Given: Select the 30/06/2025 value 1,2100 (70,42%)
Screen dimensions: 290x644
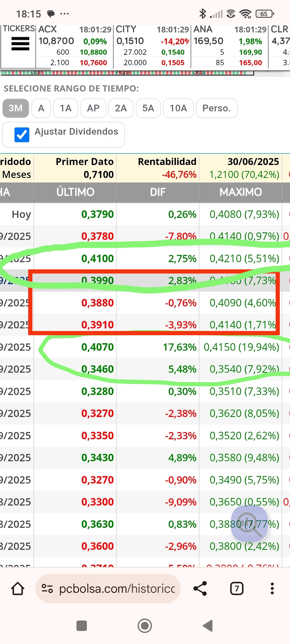Looking at the screenshot, I should tap(244, 175).
